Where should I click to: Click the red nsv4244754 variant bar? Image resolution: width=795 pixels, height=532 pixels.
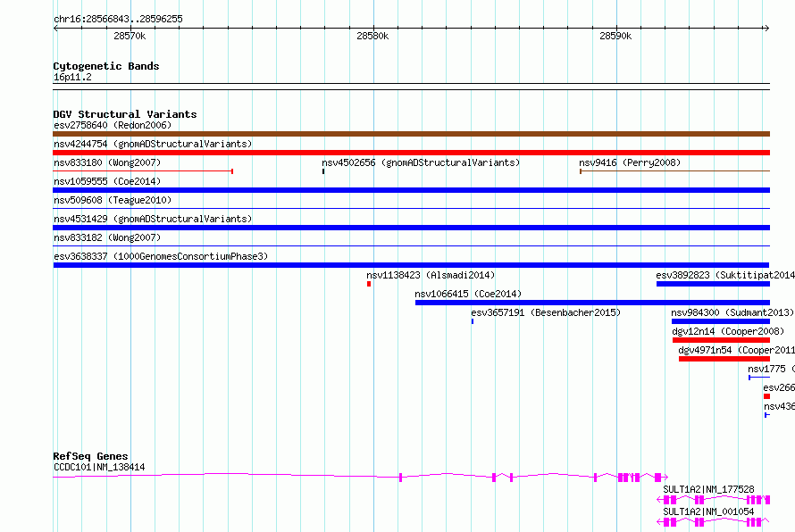(x=411, y=153)
